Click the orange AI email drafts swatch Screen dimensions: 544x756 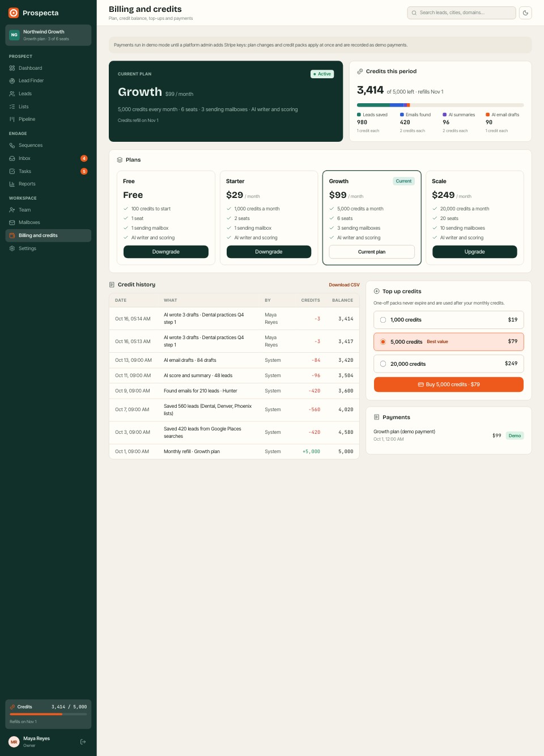point(487,115)
